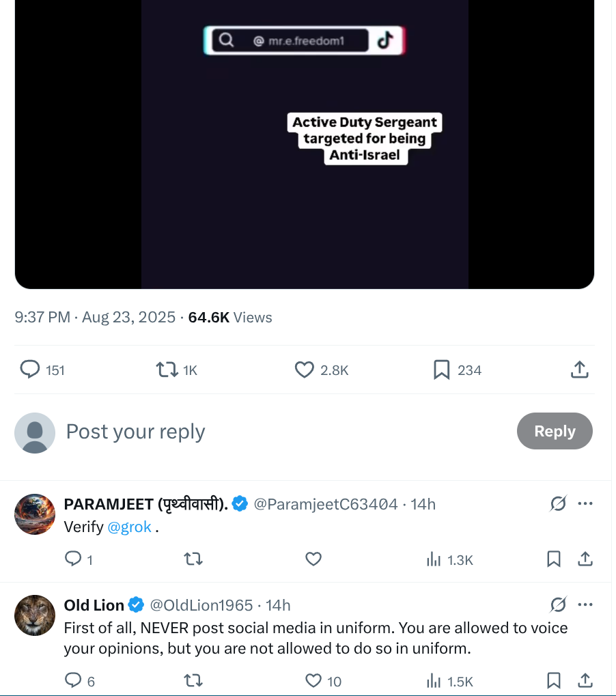View analytics on PARAMJEET's reply
This screenshot has height=696, width=616.
(x=434, y=560)
